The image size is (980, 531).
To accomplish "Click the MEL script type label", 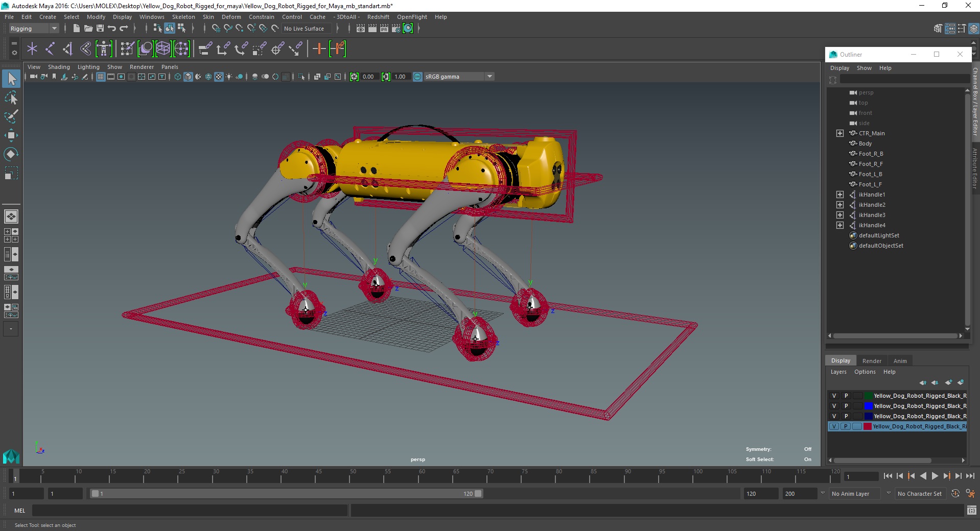I will pyautogui.click(x=19, y=511).
